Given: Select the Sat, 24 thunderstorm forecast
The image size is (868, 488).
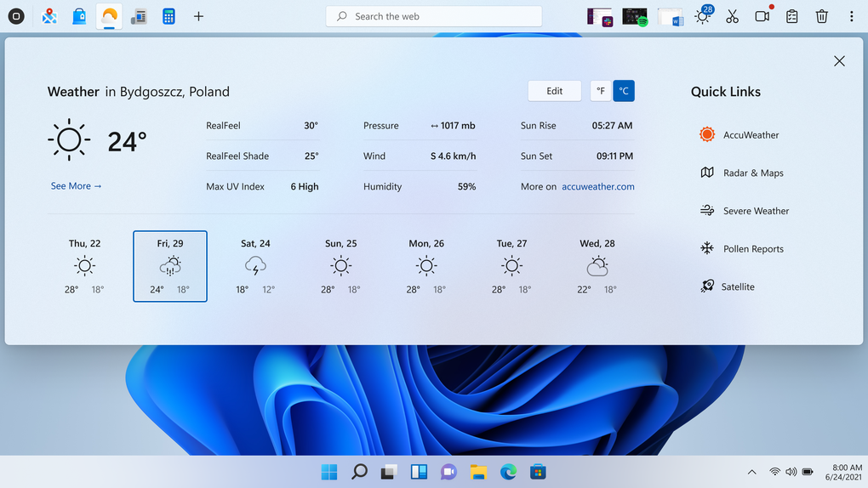Looking at the screenshot, I should (255, 266).
